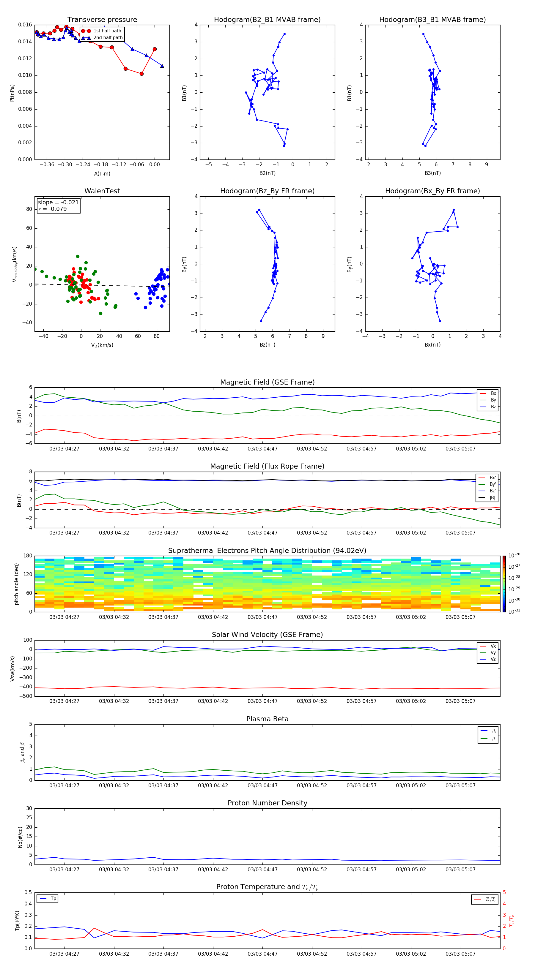The width and height of the screenshot is (535, 980).
Task: Click the "0.016" Transverse pressure y-tick
Action: [x=25, y=25]
